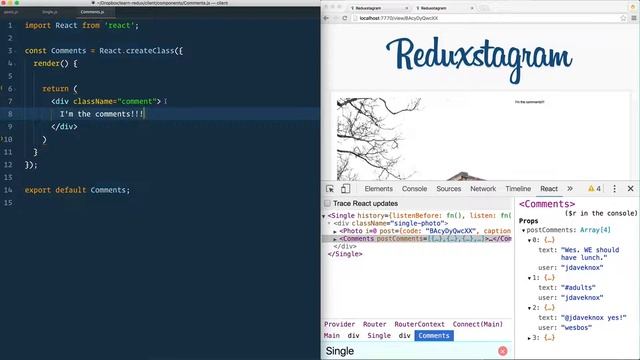Collapse postComments item 0
The height and width of the screenshot is (360, 640).
click(x=529, y=240)
